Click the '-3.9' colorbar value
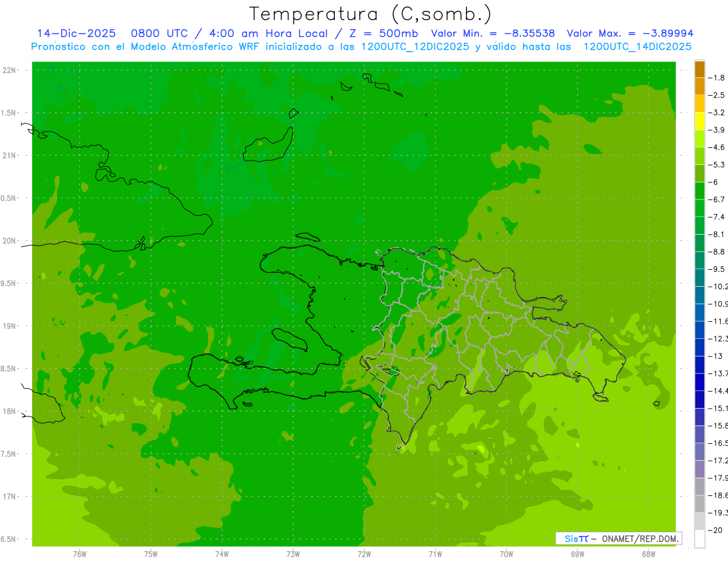The image size is (728, 562). [716, 130]
